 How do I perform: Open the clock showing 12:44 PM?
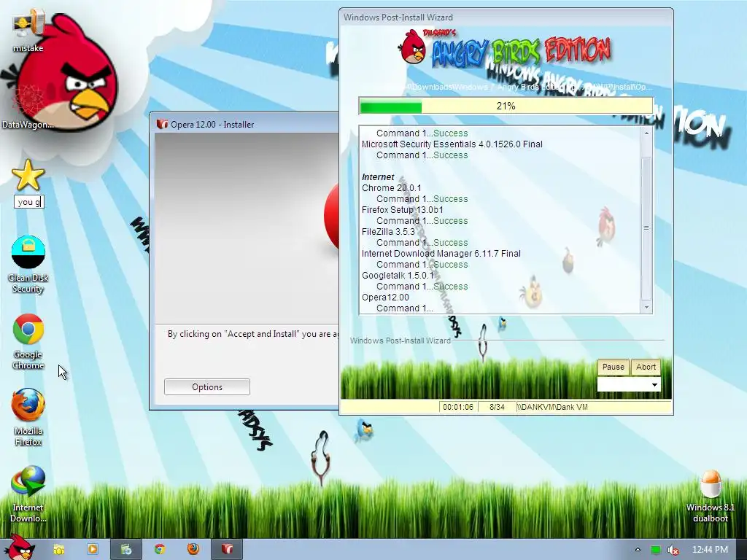[710, 550]
